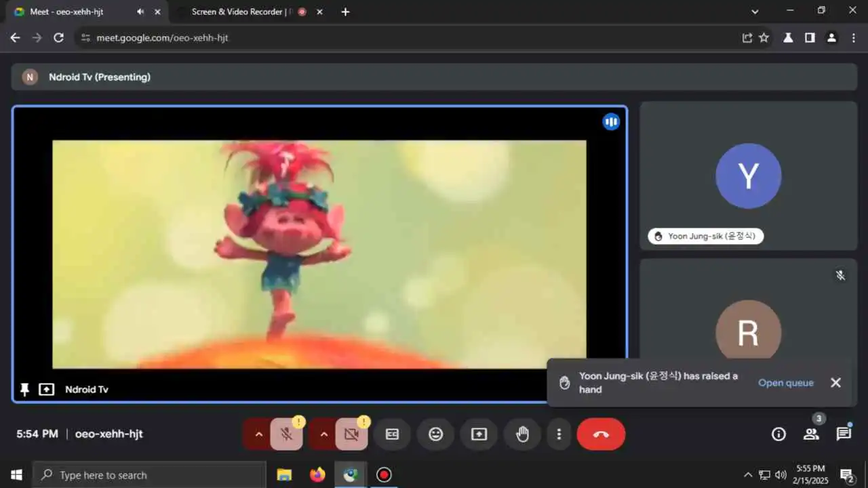Screen dimensions: 868x488
Task: Open the emoji reactions button
Action: 435,434
